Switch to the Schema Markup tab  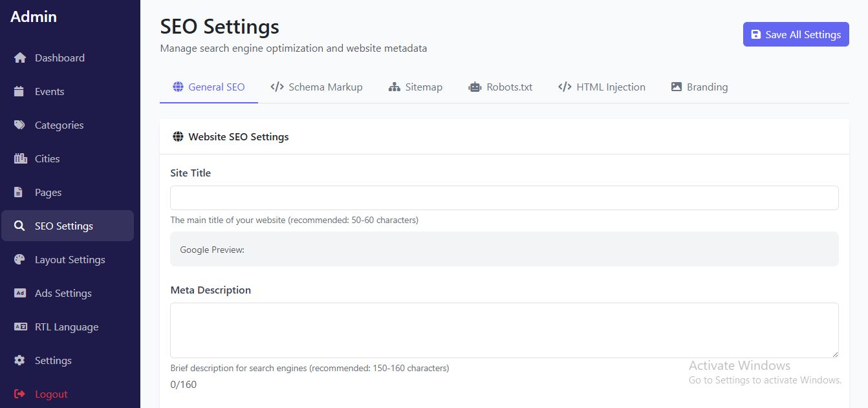pos(316,87)
